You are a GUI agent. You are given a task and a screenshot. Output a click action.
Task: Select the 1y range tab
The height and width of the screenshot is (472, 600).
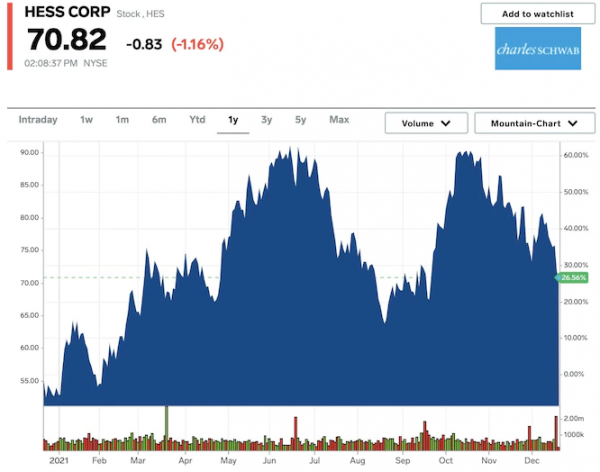(x=233, y=120)
